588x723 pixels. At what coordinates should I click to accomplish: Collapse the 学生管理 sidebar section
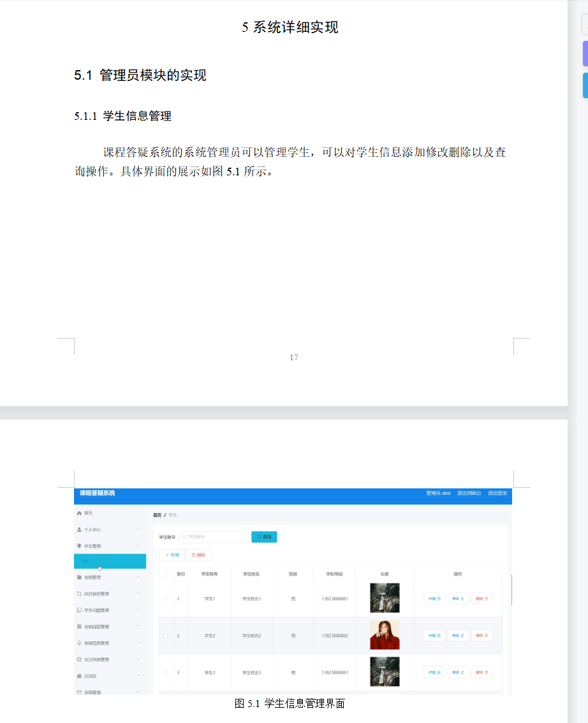pos(138,544)
